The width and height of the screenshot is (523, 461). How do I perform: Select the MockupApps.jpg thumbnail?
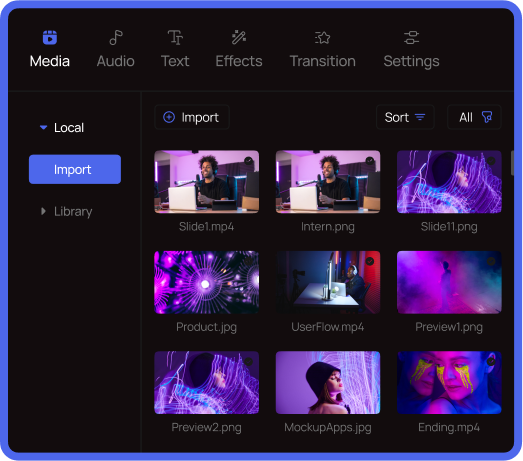pyautogui.click(x=328, y=383)
